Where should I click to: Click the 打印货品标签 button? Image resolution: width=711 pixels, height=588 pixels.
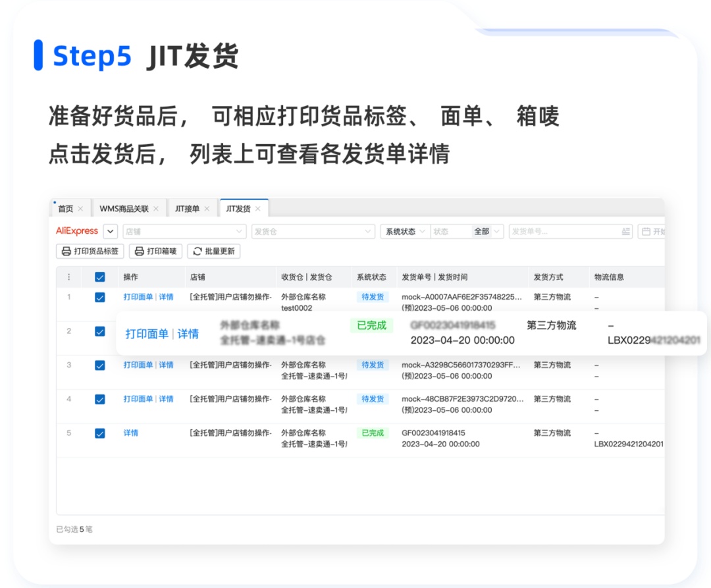coord(90,251)
